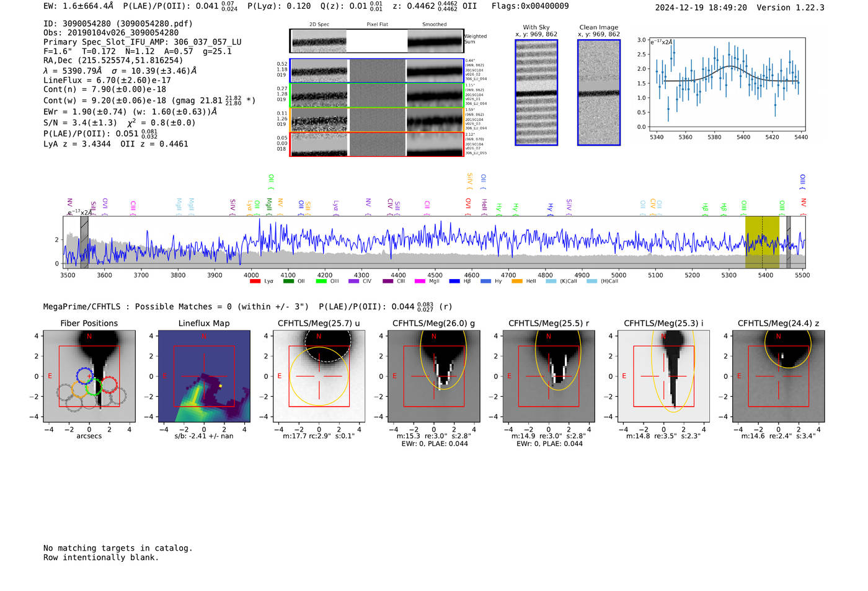Screen dimensions: 868x591
Task: Click the '2D Spec' column header
Action: click(x=319, y=25)
